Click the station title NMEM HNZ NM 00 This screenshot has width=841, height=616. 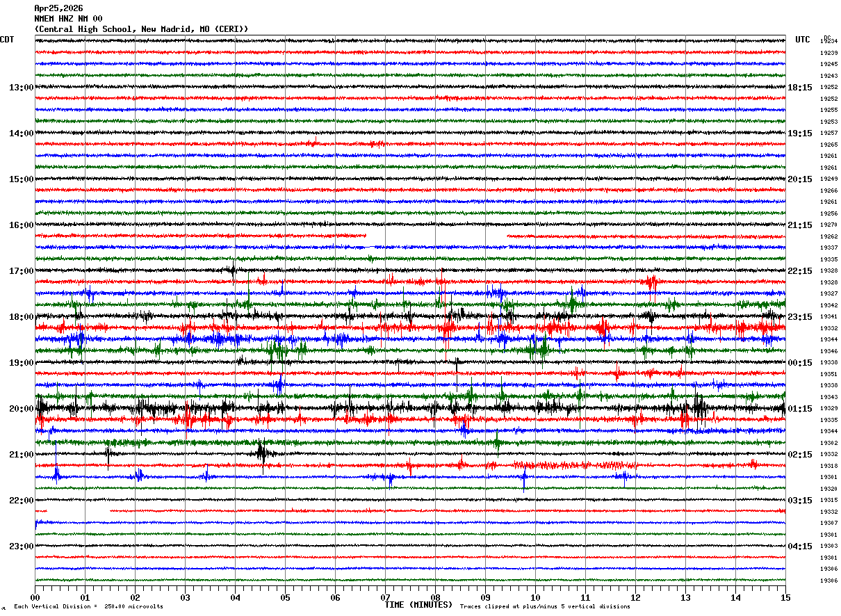[x=68, y=19]
